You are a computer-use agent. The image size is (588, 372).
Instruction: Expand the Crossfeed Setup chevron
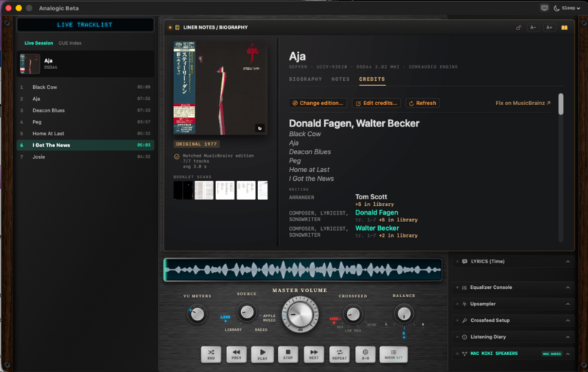(x=567, y=321)
